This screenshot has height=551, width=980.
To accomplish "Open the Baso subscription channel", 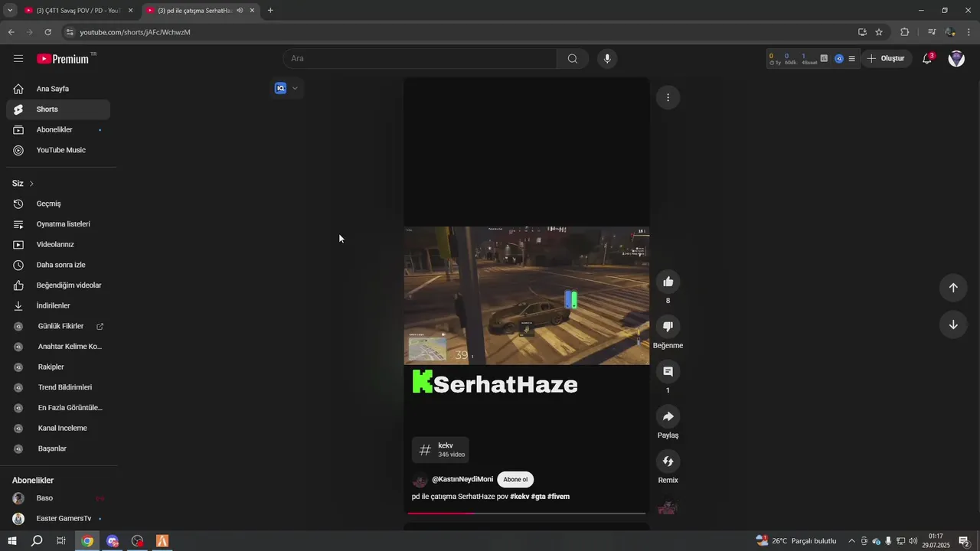I will pyautogui.click(x=58, y=498).
